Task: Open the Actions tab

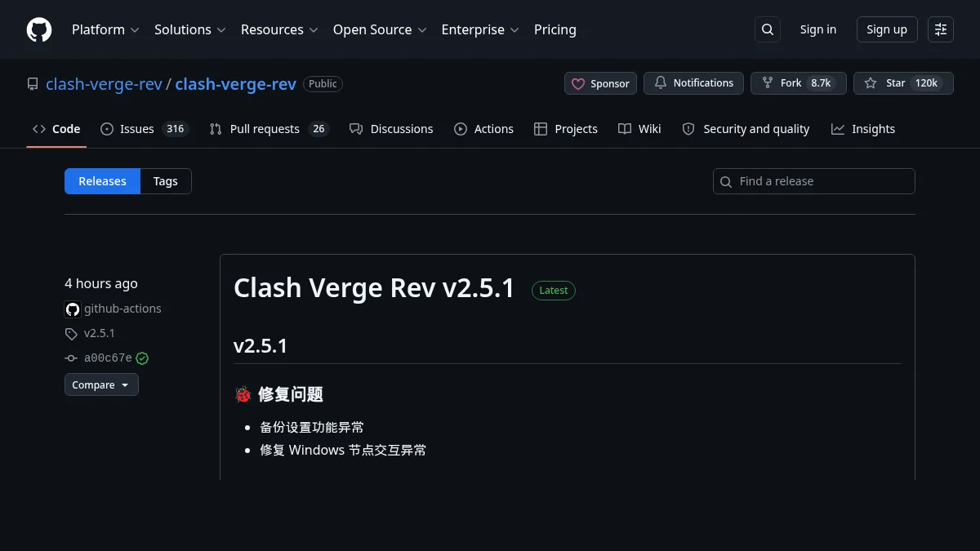Action: pyautogui.click(x=484, y=129)
